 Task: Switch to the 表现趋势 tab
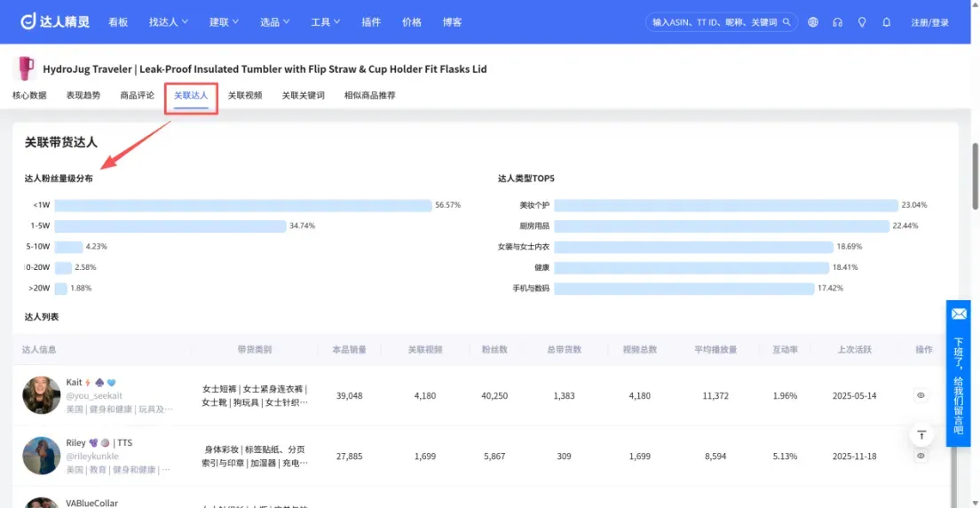coord(83,96)
